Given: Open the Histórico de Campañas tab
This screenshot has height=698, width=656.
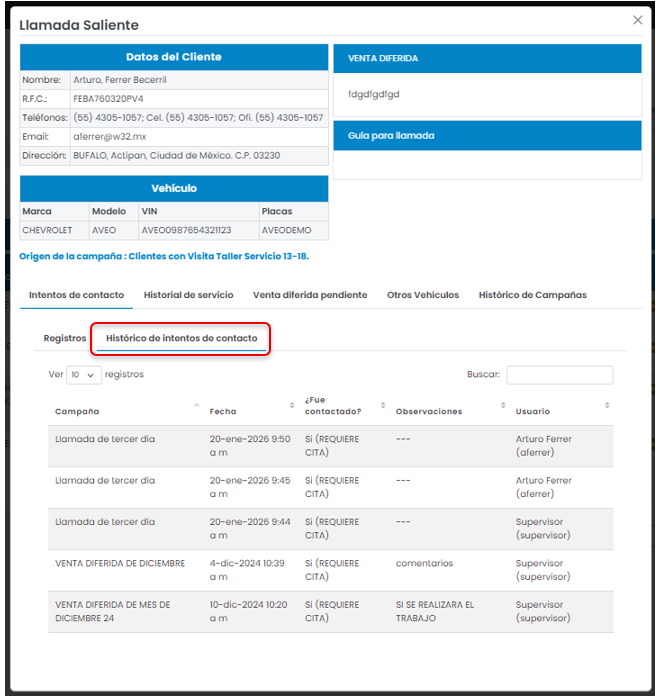Looking at the screenshot, I should [532, 295].
